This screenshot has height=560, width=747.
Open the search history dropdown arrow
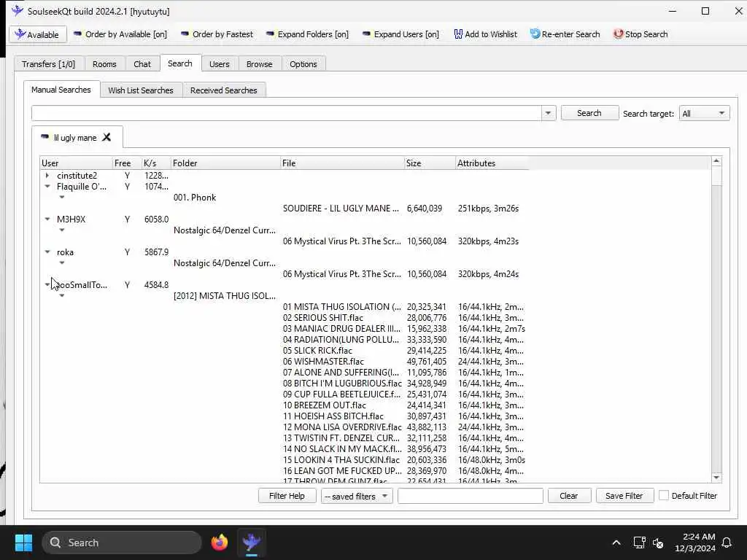coord(548,113)
